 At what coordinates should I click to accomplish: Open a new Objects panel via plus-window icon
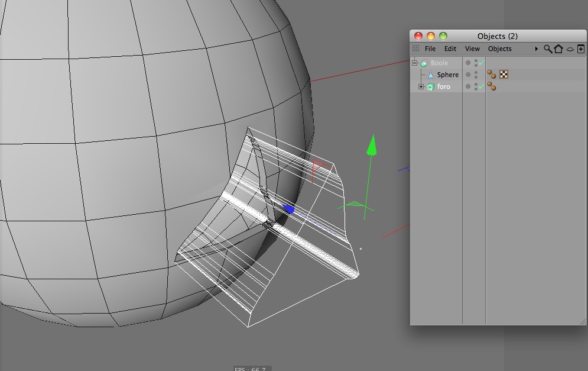580,49
